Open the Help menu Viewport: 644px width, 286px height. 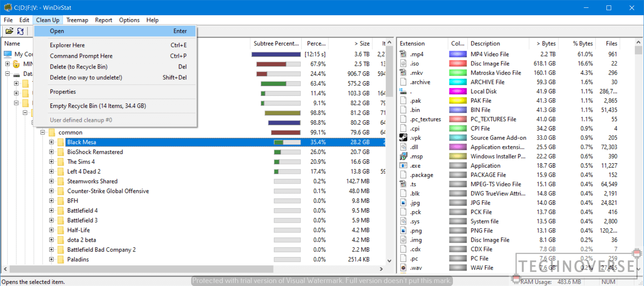(x=152, y=20)
